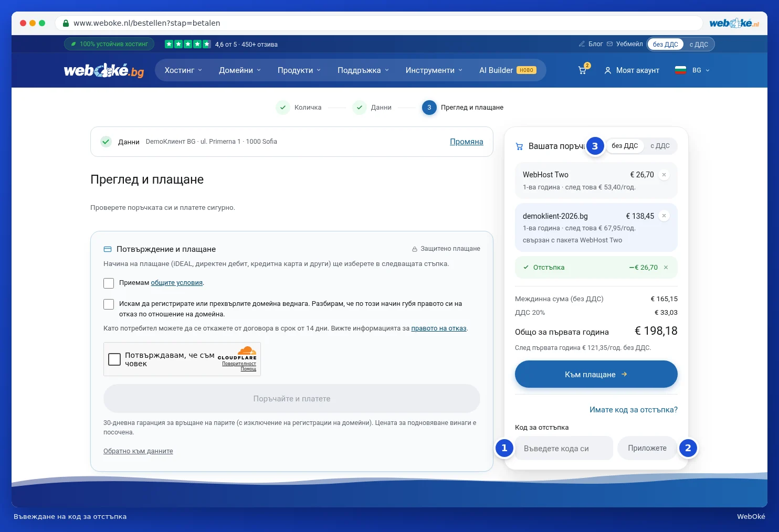Expand the Хостинг menu
Image resolution: width=779 pixels, height=532 pixels.
click(183, 70)
